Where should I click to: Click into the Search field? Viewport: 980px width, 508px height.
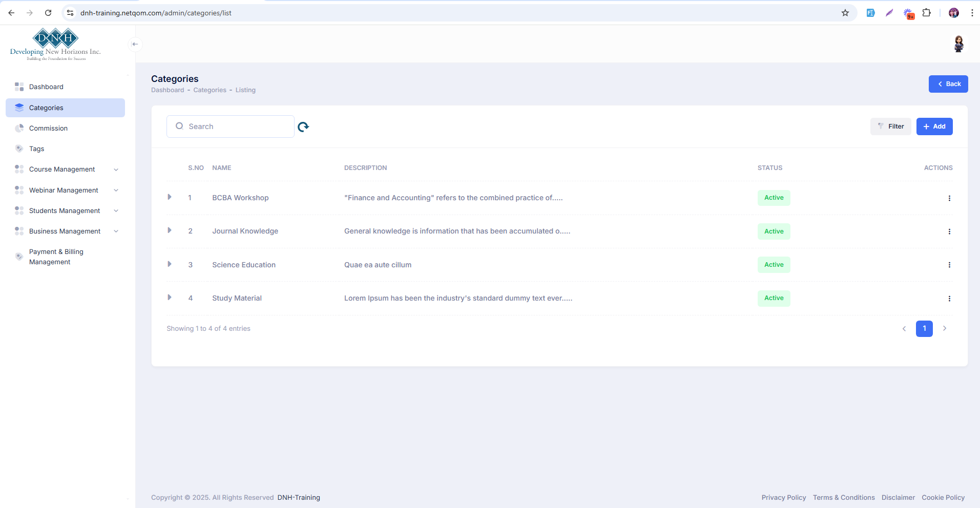tap(231, 126)
